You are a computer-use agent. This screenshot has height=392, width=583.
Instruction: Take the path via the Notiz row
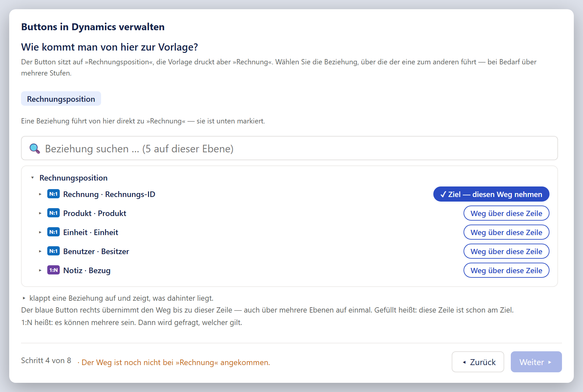click(506, 270)
